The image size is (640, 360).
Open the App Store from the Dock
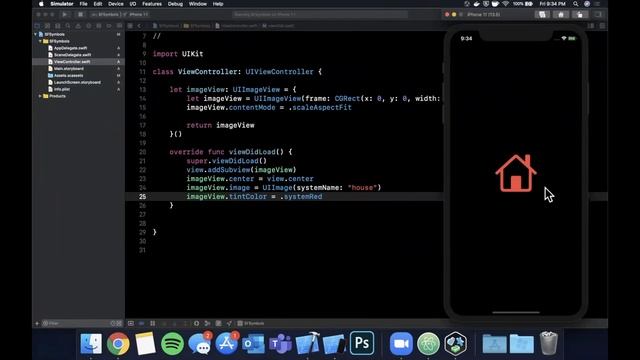point(227,343)
